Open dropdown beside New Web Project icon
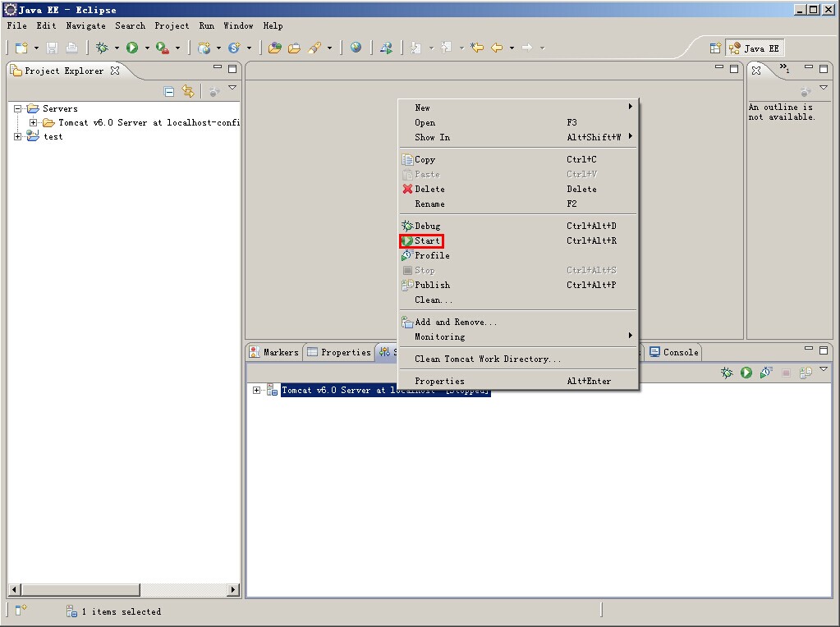The height and width of the screenshot is (627, 840). (x=218, y=48)
